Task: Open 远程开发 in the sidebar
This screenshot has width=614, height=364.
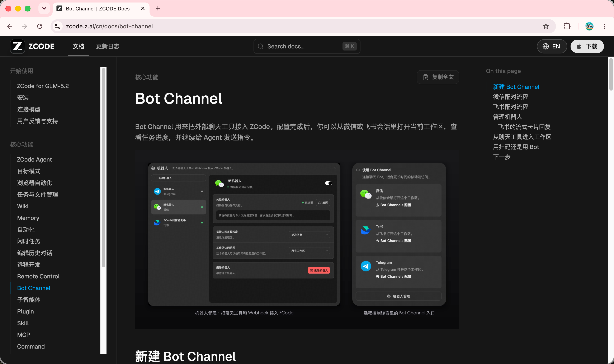Action: click(x=29, y=265)
